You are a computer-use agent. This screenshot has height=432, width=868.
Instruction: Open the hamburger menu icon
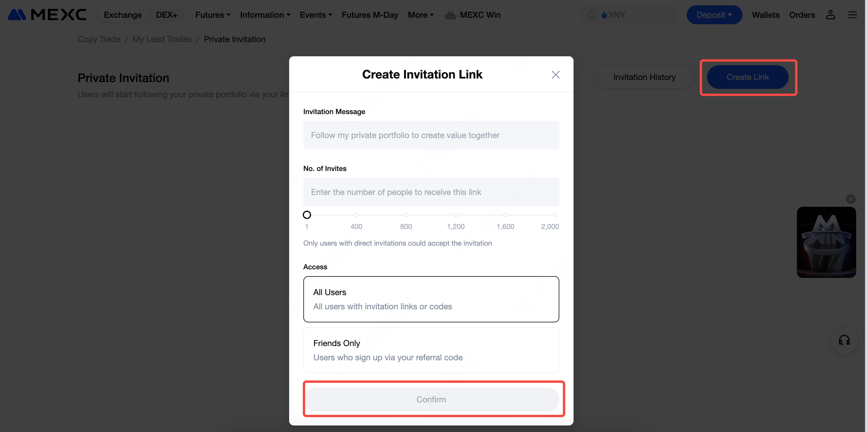point(853,15)
